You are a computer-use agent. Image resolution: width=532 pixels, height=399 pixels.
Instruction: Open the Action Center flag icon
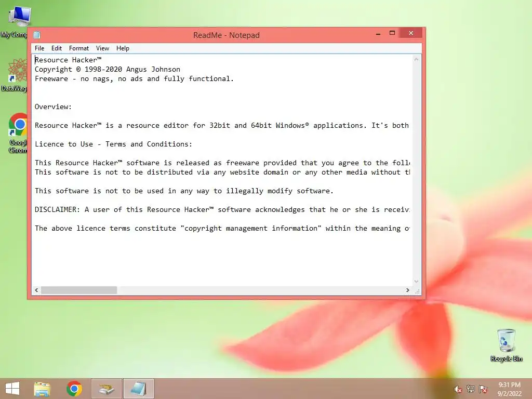click(x=483, y=389)
